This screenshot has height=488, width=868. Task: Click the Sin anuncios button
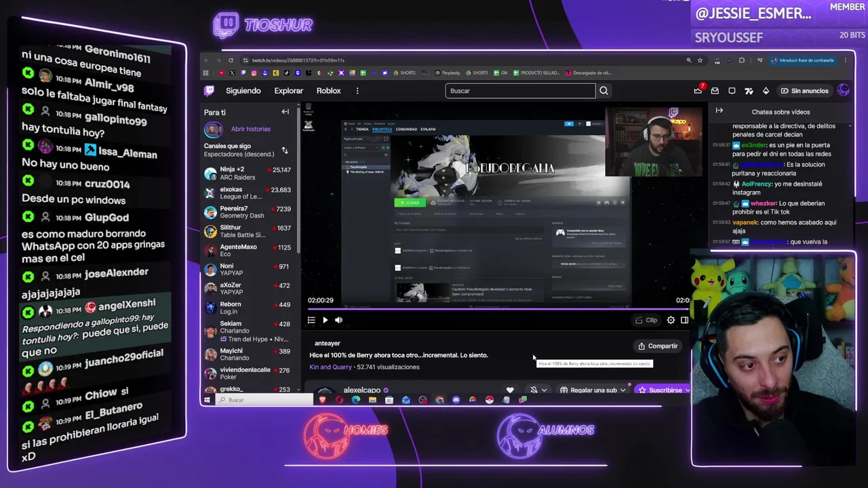tap(804, 91)
